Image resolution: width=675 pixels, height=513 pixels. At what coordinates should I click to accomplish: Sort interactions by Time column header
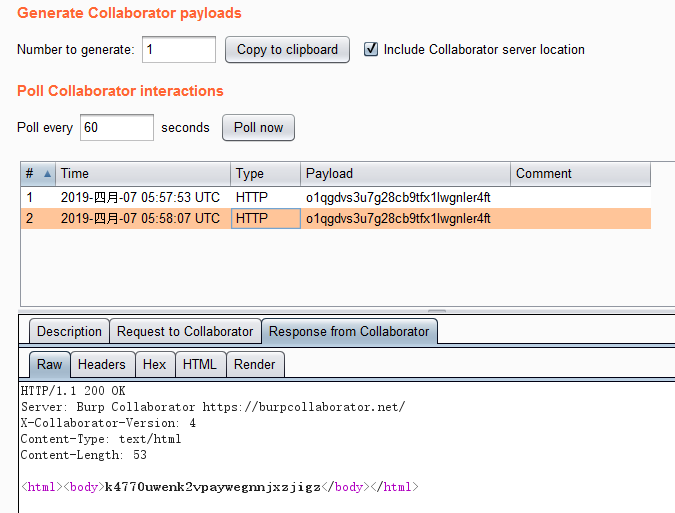pyautogui.click(x=143, y=174)
